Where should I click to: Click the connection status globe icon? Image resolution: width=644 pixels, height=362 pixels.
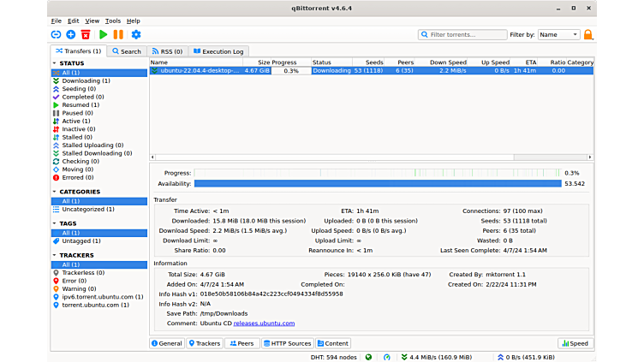(x=368, y=357)
